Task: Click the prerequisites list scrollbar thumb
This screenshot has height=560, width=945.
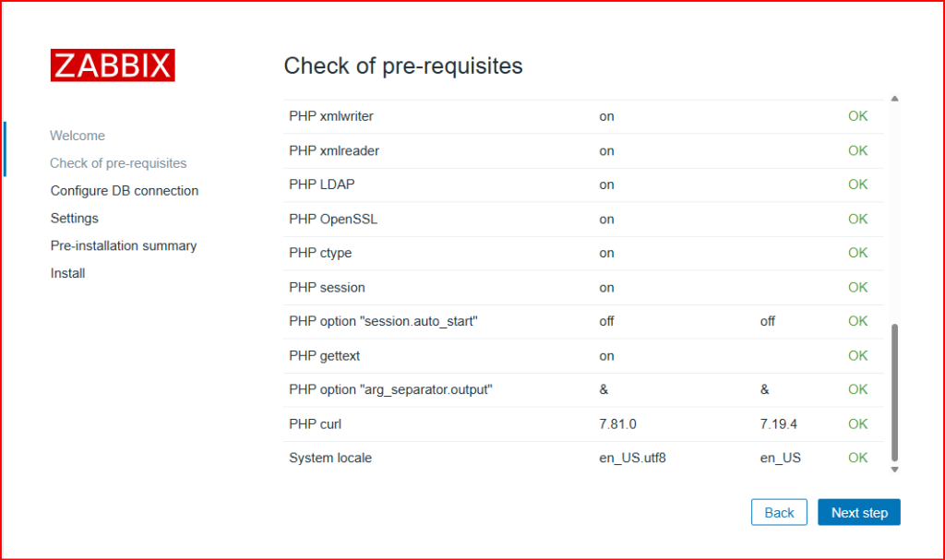Action: point(894,392)
